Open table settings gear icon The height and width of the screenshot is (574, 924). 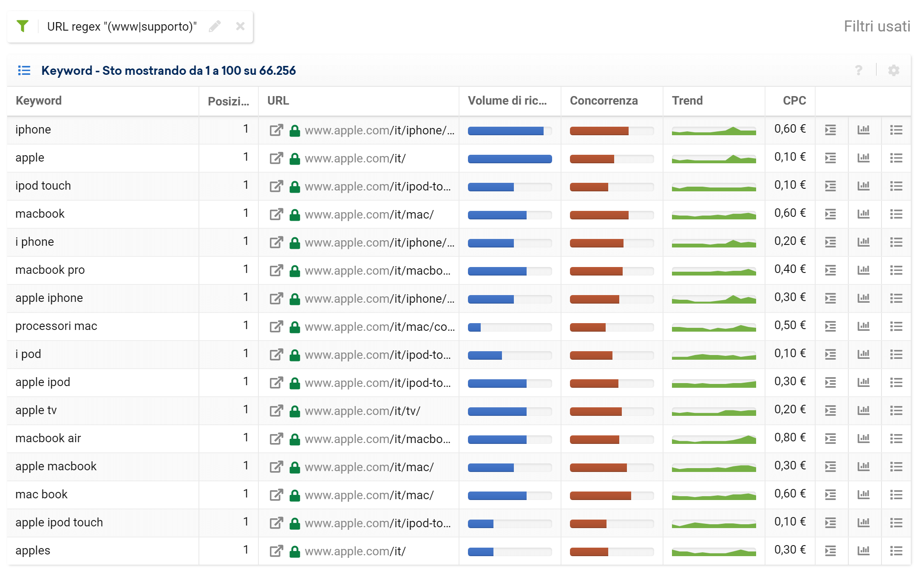[x=894, y=70]
